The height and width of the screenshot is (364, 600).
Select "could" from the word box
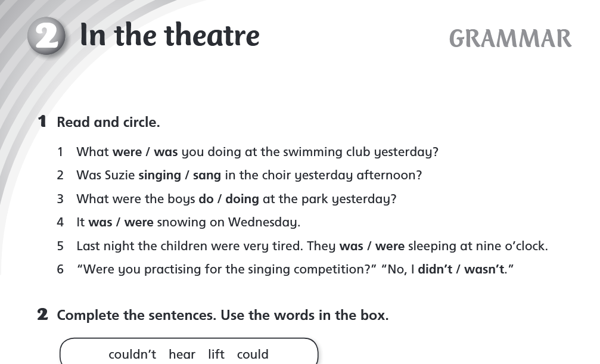point(253,354)
